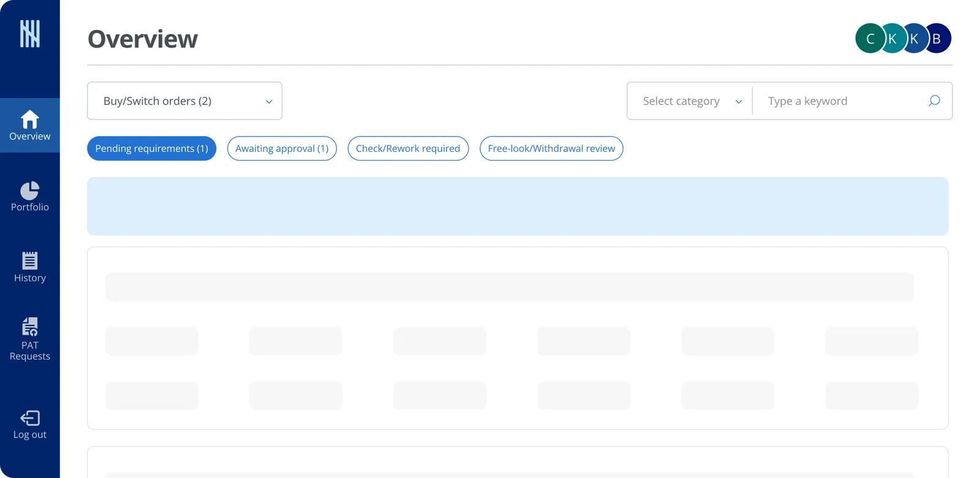Select the green C user avatar

870,39
